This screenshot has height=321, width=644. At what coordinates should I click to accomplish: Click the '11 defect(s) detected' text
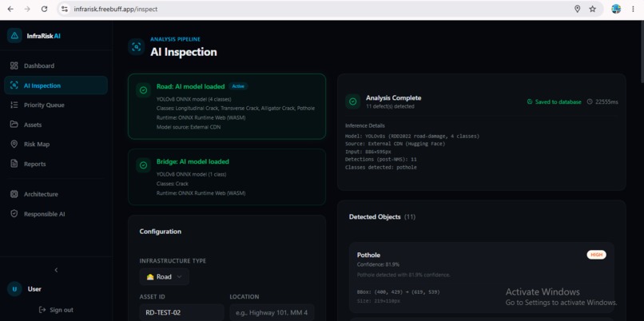point(390,106)
